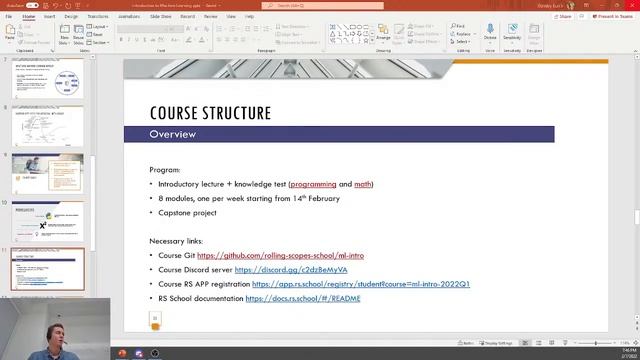Click the Share button
The image size is (640, 360).
[562, 16]
